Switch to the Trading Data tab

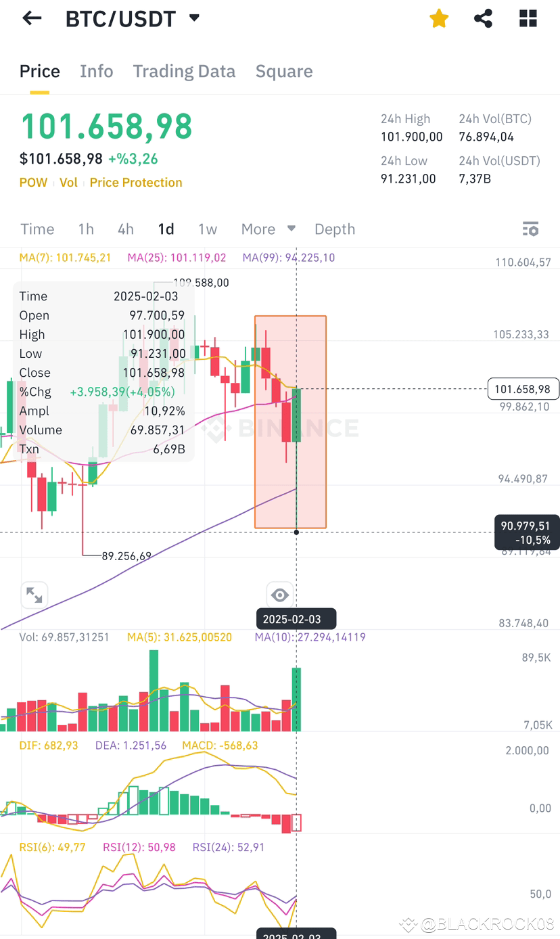click(184, 71)
